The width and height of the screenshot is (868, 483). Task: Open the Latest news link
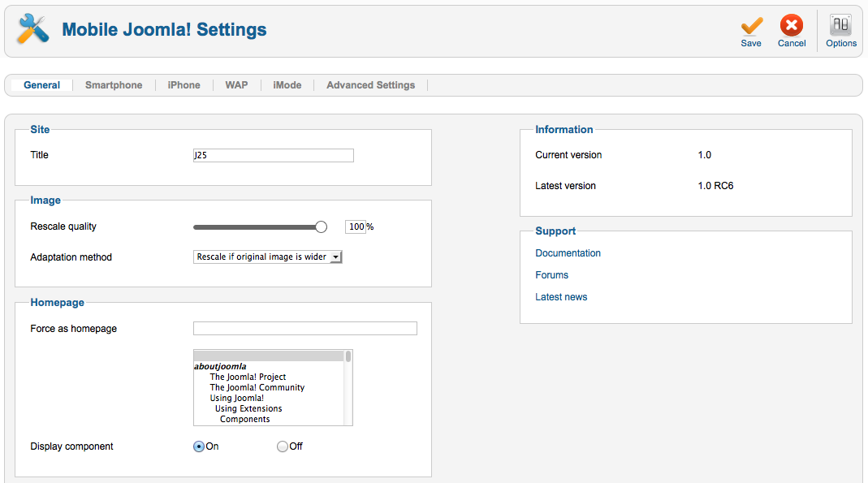(561, 297)
